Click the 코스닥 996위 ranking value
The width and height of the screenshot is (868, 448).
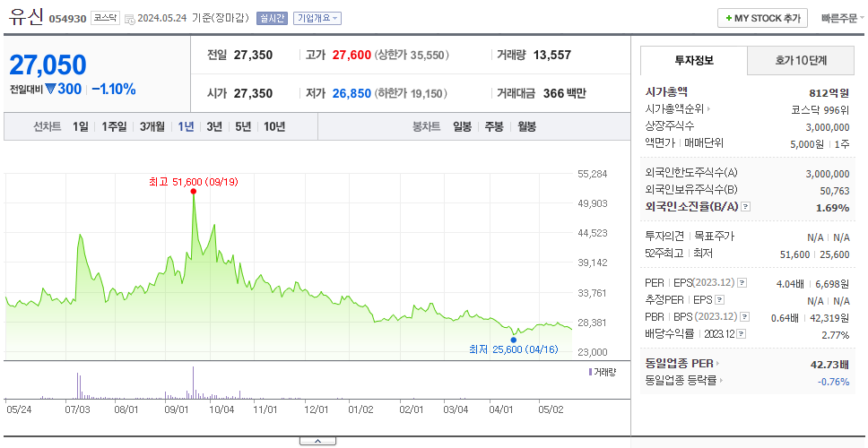coord(820,110)
